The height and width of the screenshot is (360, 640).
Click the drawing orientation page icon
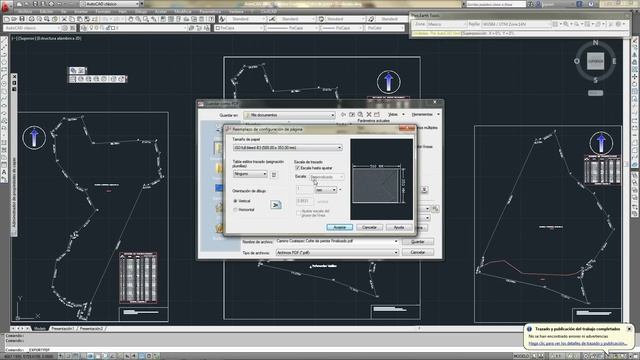(x=276, y=204)
